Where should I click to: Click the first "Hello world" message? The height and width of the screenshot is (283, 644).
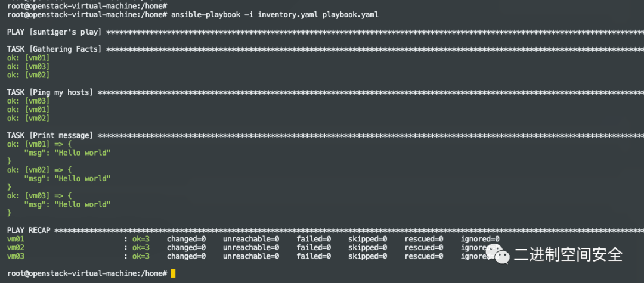tap(83, 153)
